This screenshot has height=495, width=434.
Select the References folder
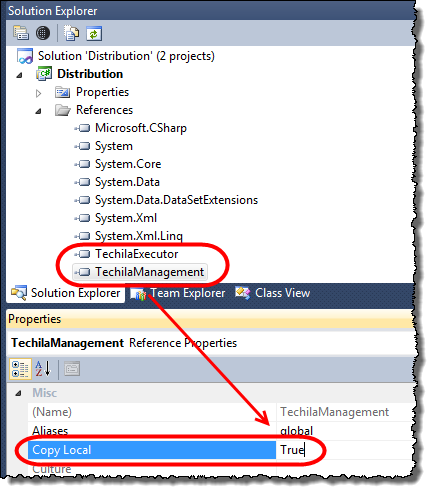(104, 110)
